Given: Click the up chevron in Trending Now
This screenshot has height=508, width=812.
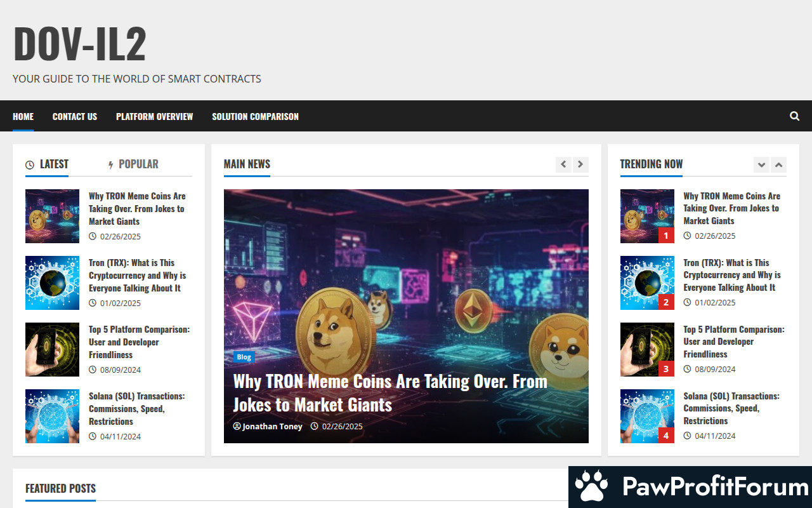Looking at the screenshot, I should pyautogui.click(x=778, y=164).
